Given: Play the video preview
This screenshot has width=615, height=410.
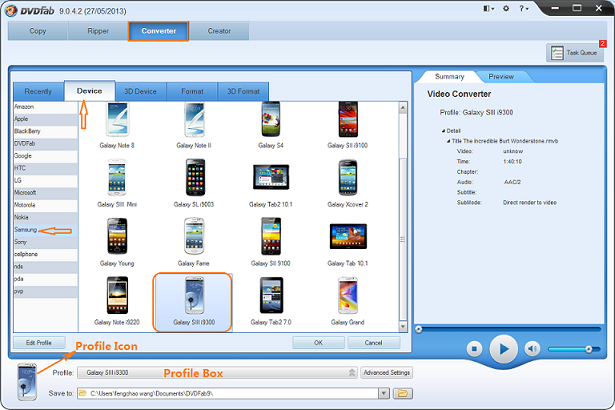Looking at the screenshot, I should [x=504, y=348].
